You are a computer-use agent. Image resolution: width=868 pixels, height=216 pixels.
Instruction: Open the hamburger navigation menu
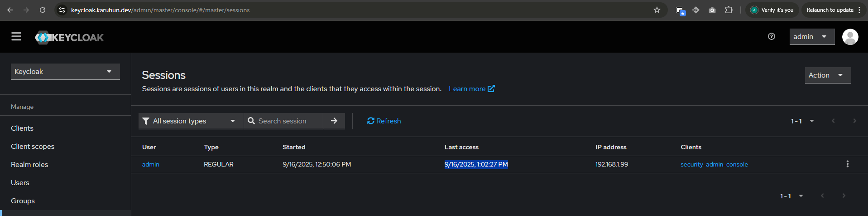click(x=16, y=36)
